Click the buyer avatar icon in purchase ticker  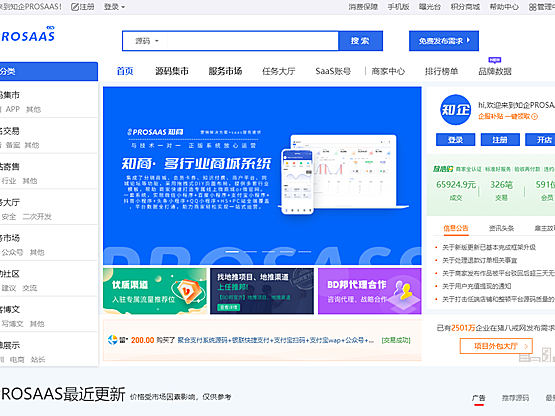click(113, 340)
